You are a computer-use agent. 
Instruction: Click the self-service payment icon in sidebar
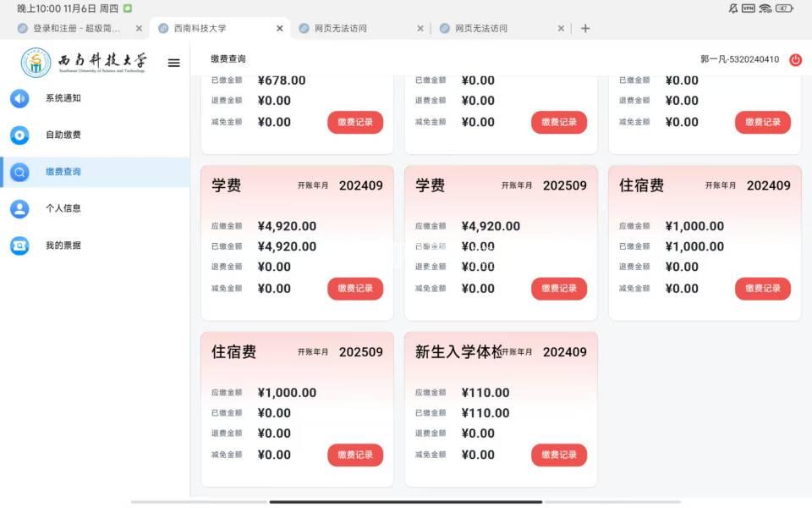[19, 135]
